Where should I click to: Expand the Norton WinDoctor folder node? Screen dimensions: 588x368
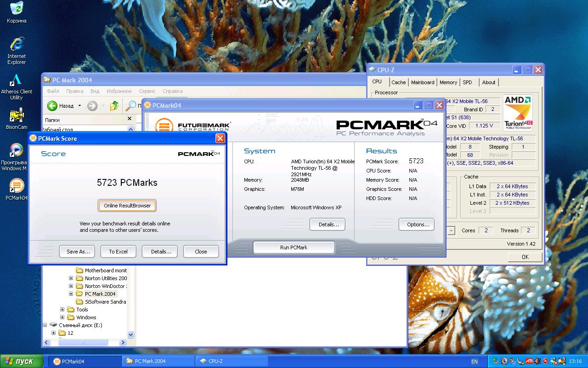[x=71, y=286]
